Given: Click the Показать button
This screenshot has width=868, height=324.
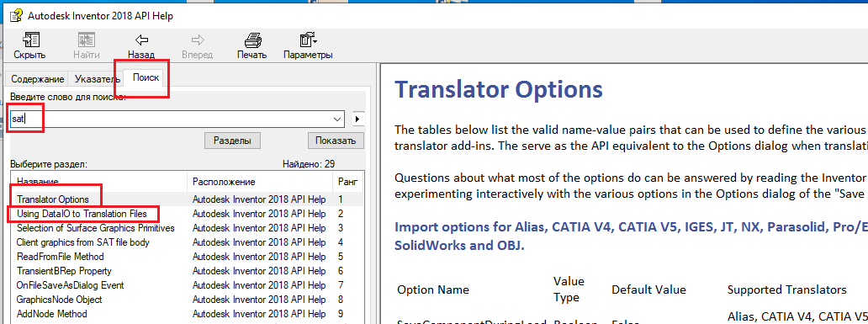Looking at the screenshot, I should point(336,141).
